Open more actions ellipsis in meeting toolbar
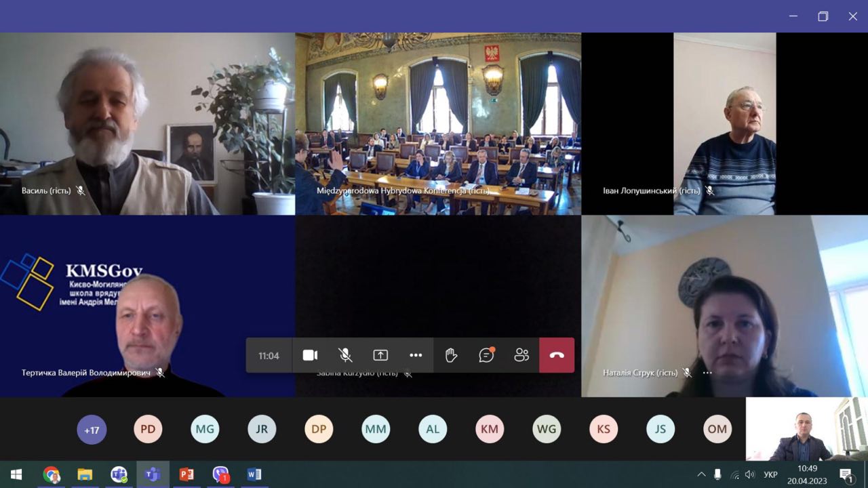Screen dimensions: 868x488 point(416,355)
